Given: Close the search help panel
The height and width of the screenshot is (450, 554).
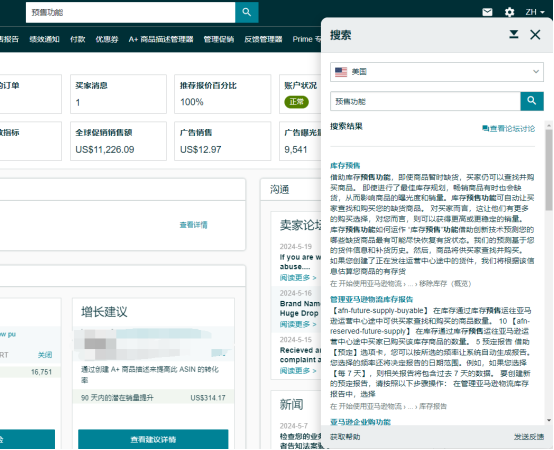Looking at the screenshot, I should click(x=535, y=35).
